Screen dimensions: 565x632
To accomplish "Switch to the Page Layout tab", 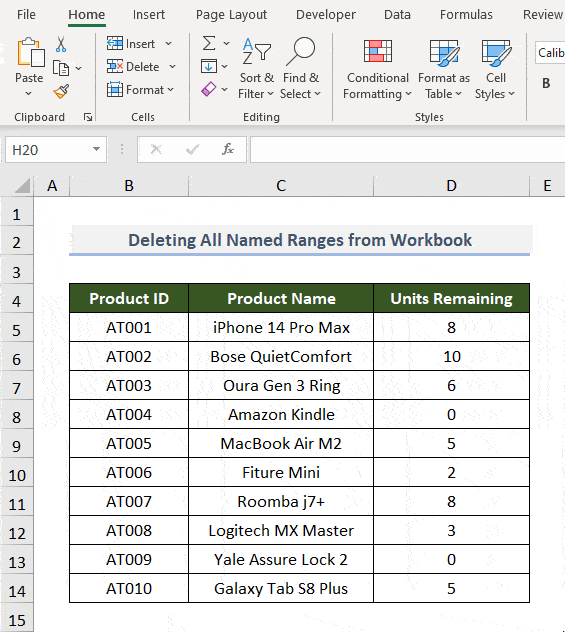I will [x=231, y=15].
